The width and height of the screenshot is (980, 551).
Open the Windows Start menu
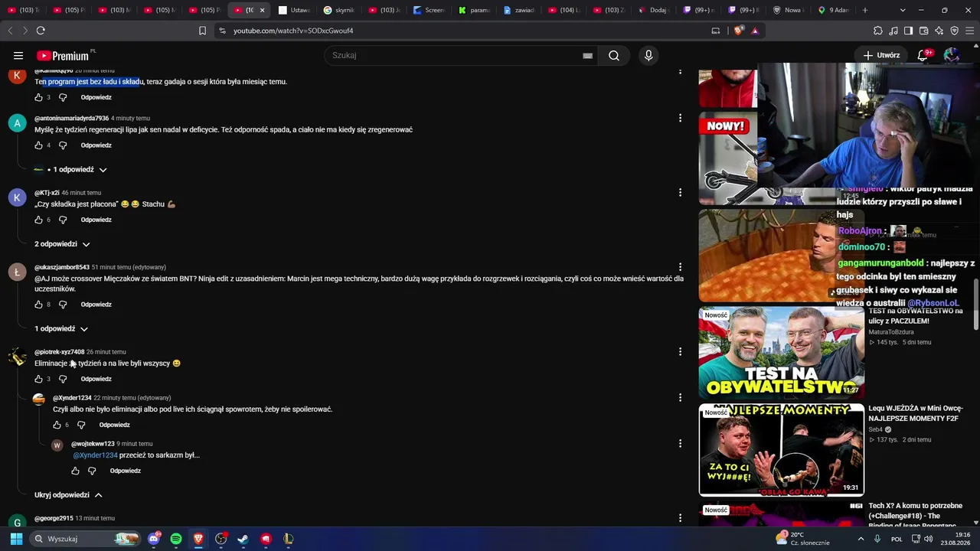(x=16, y=539)
